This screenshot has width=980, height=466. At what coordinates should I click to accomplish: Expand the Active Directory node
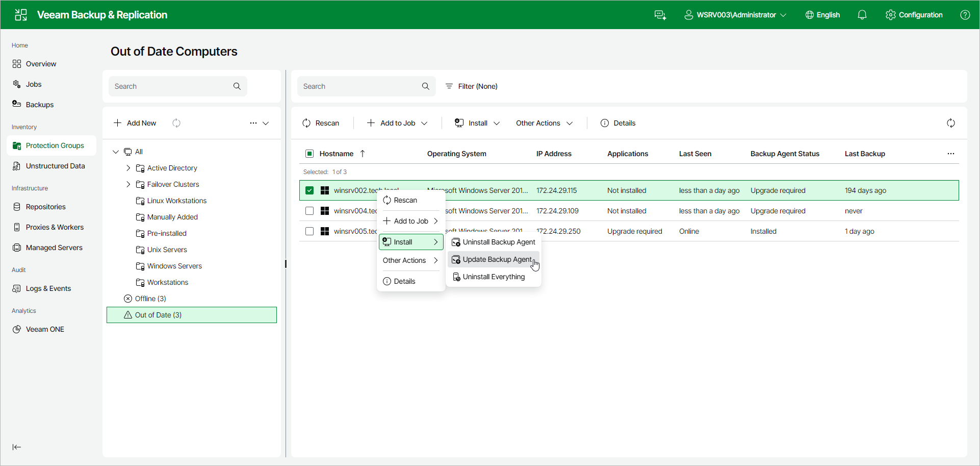tap(128, 168)
